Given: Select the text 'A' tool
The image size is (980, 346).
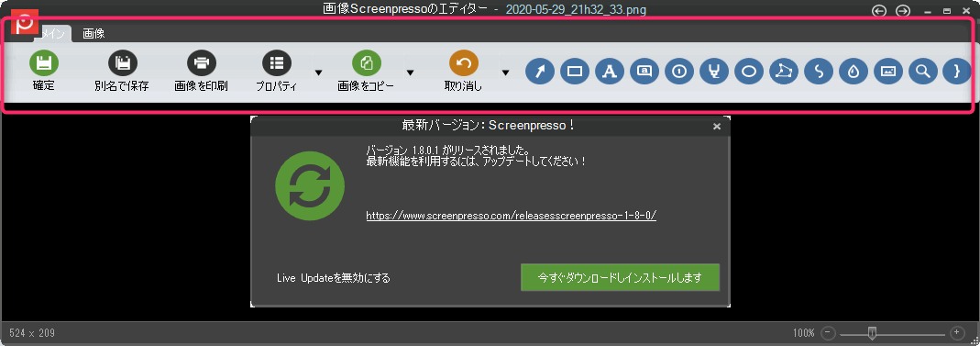Looking at the screenshot, I should 610,72.
